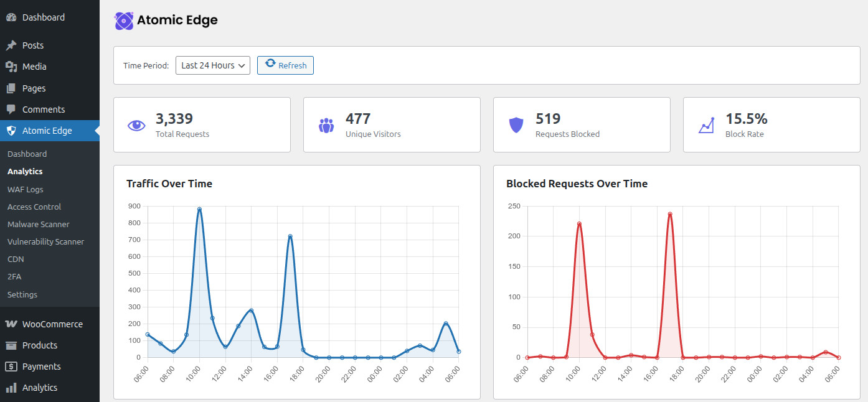Screen dimensions: 868x402
Task: Click the Posts pushpin icon in sidebar
Action: [x=11, y=45]
